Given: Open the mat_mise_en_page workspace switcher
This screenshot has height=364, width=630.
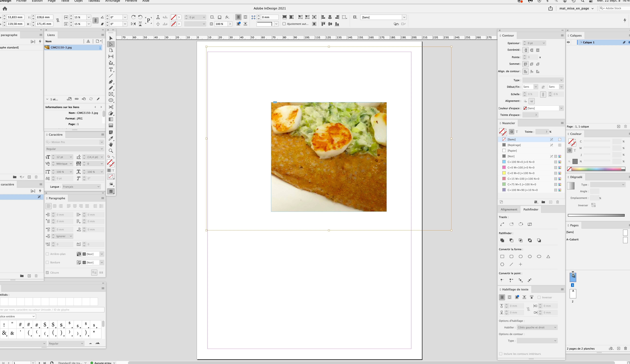Looking at the screenshot, I should click(x=576, y=9).
